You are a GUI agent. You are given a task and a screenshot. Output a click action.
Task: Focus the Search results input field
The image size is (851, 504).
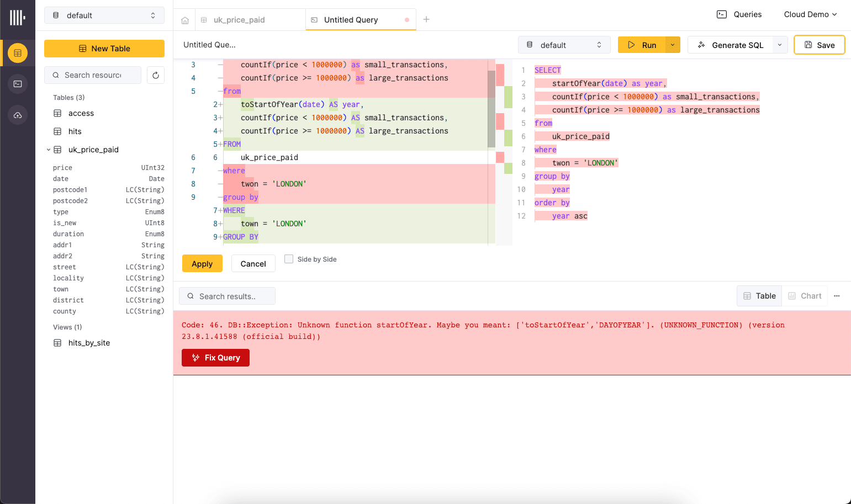click(x=228, y=296)
